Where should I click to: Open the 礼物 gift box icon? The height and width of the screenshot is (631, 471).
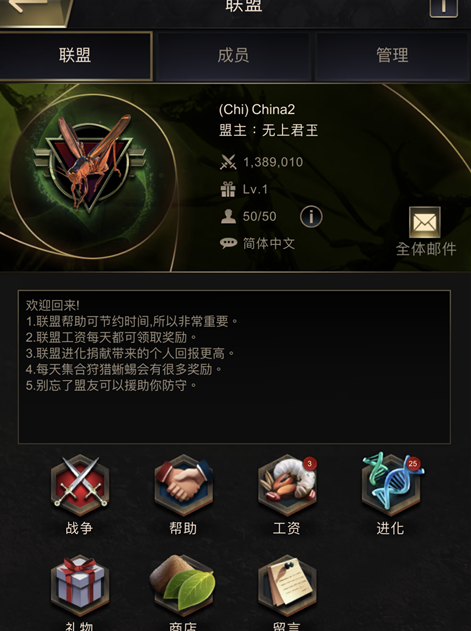(80, 585)
